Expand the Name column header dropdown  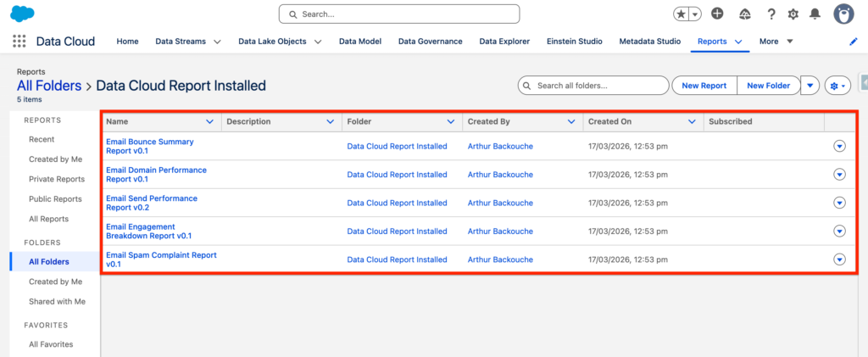click(210, 122)
